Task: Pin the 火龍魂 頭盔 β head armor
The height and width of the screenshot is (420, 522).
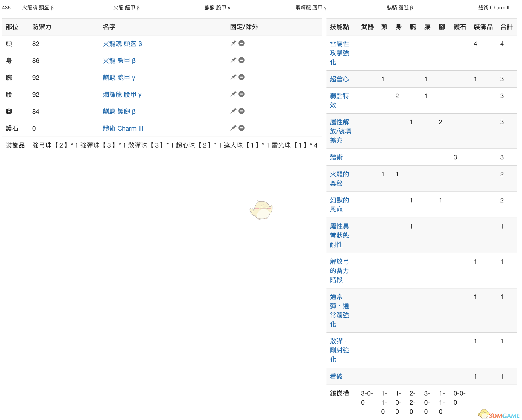Action: click(x=233, y=43)
